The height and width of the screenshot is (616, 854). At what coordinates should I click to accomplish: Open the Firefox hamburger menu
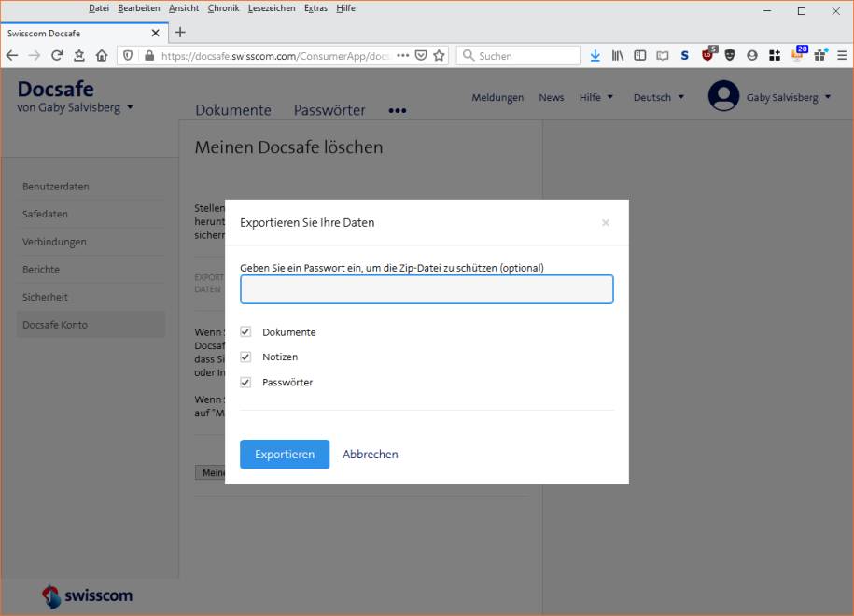[x=842, y=56]
